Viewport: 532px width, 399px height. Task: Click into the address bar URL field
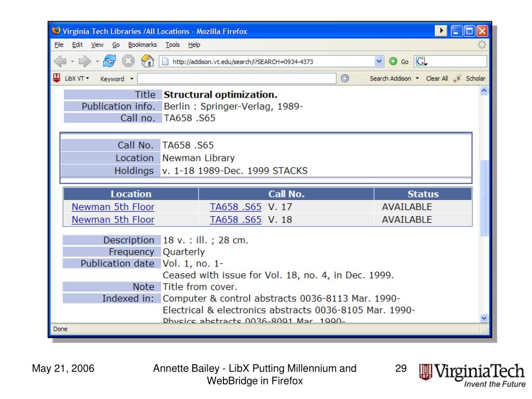pos(271,61)
